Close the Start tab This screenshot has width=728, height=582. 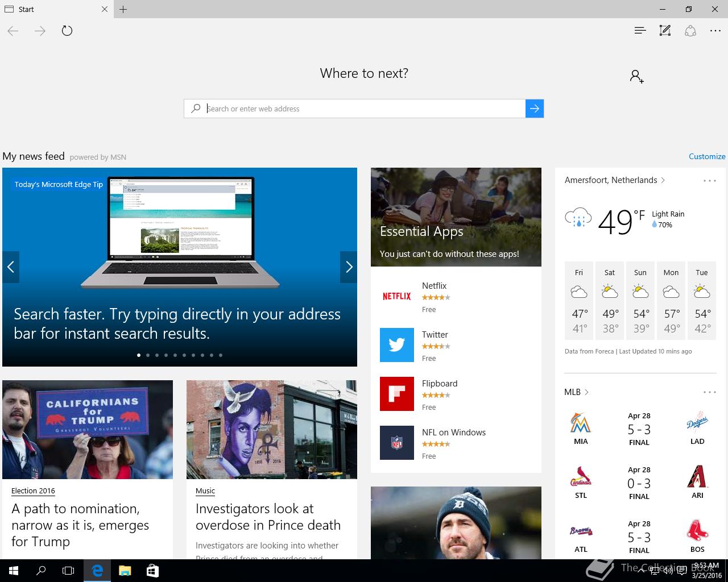pos(105,9)
